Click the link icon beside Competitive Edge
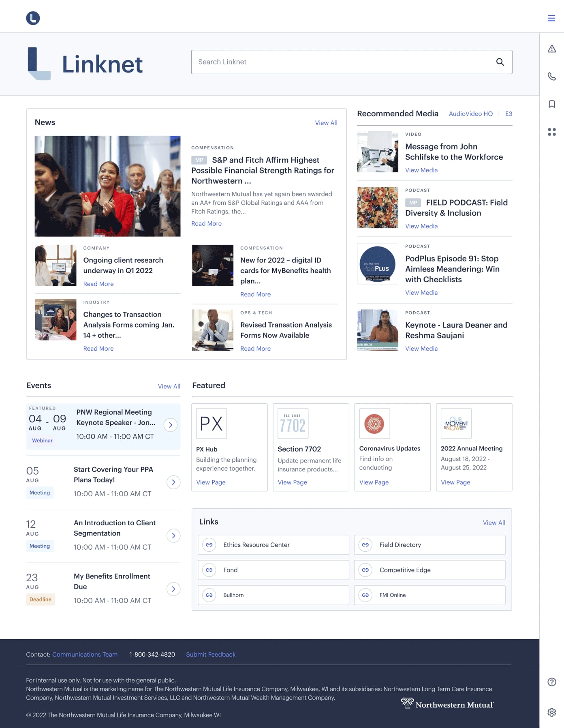The image size is (564, 728). pos(365,570)
